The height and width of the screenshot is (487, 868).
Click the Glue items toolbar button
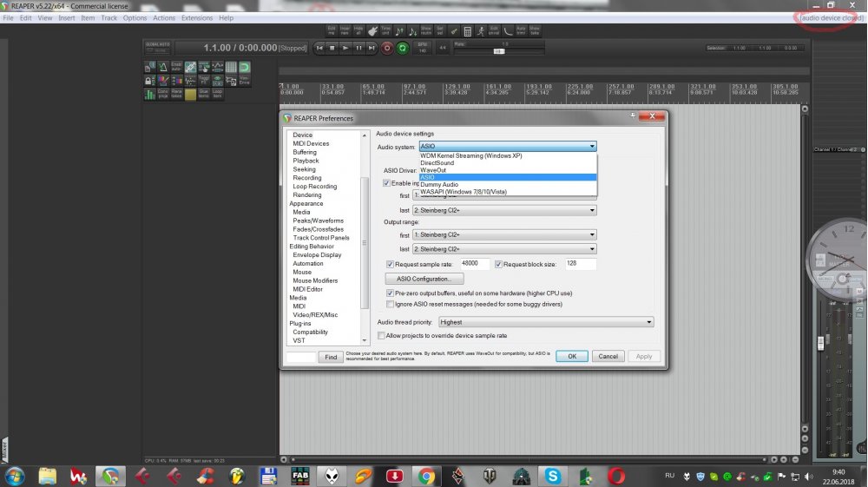(204, 94)
